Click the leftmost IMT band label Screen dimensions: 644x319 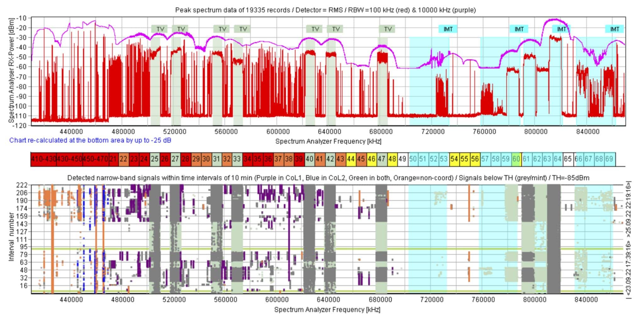point(448,29)
